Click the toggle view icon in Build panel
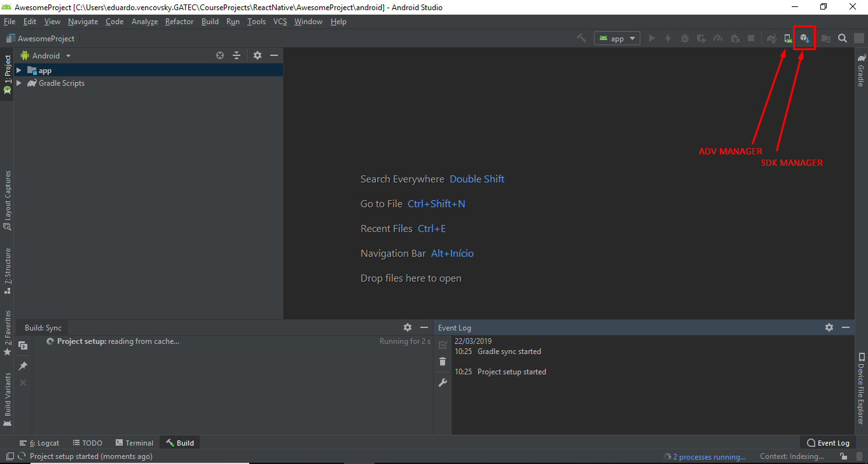This screenshot has height=464, width=868. [x=23, y=346]
